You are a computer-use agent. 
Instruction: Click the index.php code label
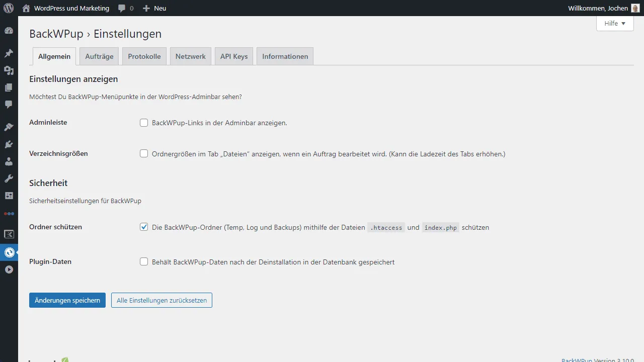coord(440,228)
